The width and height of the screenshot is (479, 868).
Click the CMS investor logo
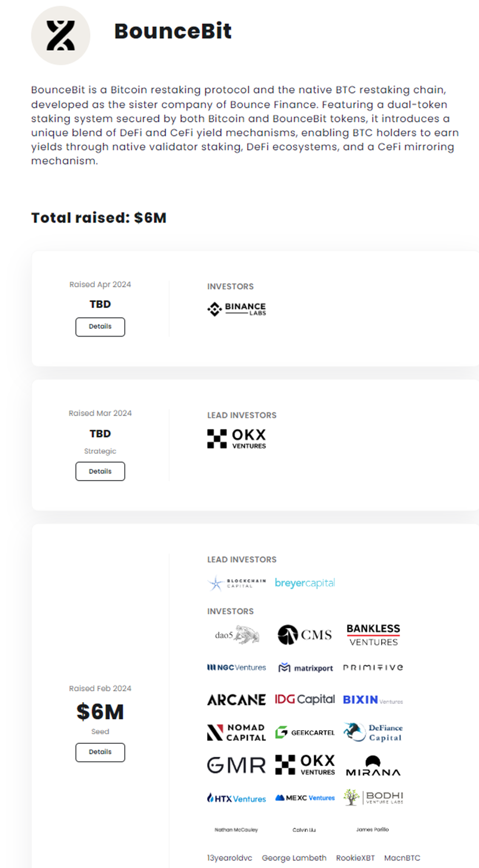click(x=305, y=635)
